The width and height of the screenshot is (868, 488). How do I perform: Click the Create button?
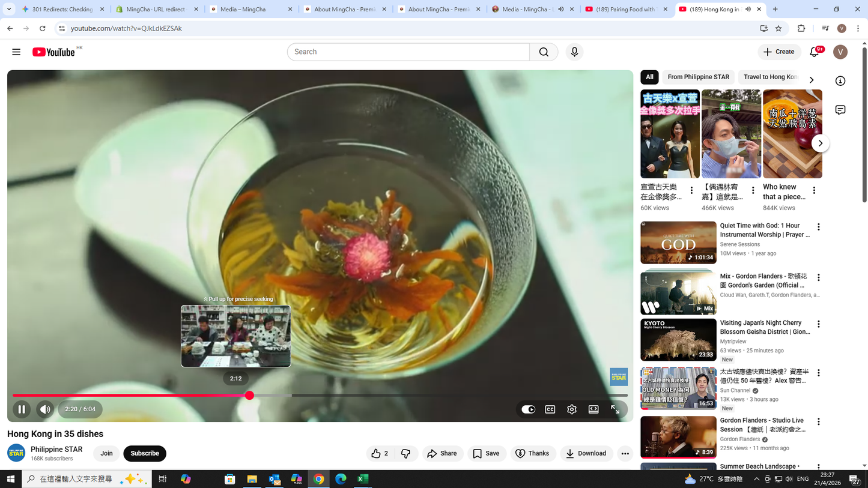pos(779,52)
